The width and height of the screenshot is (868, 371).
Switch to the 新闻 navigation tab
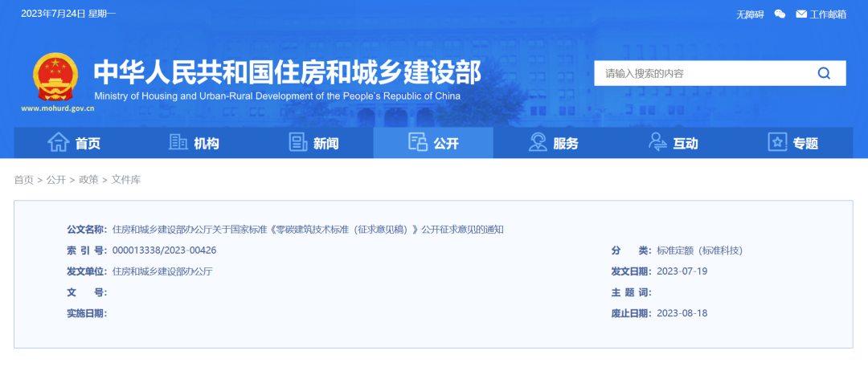click(313, 143)
